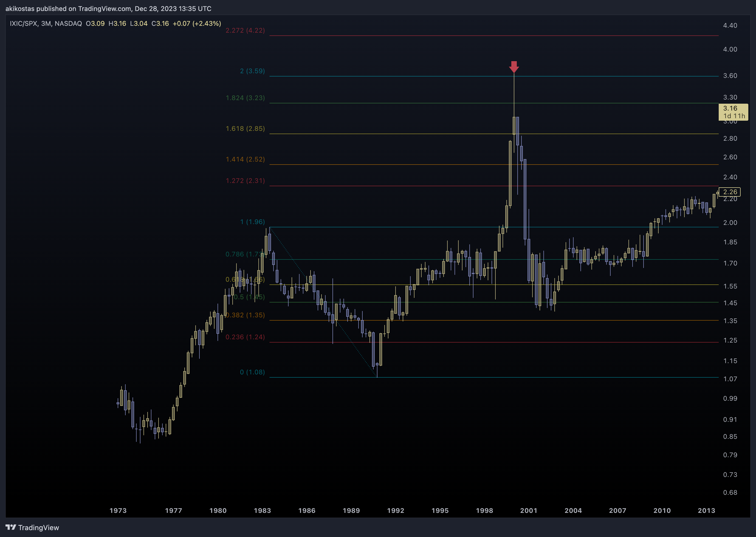Click the 2001 time axis label

tap(529, 511)
